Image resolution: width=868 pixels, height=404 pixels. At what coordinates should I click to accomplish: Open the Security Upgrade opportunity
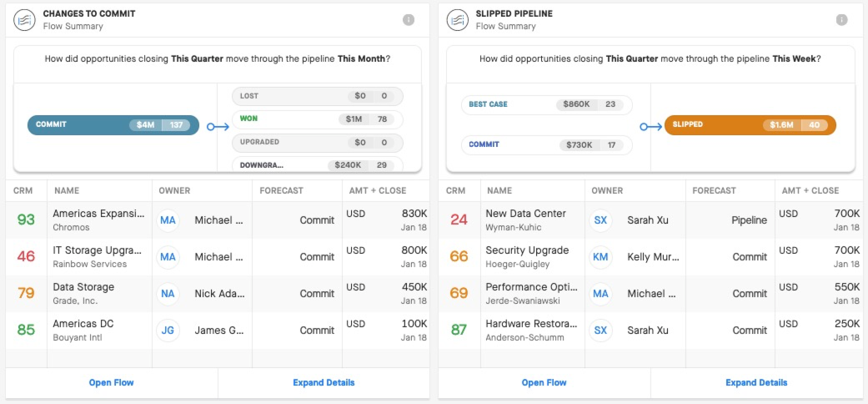527,250
